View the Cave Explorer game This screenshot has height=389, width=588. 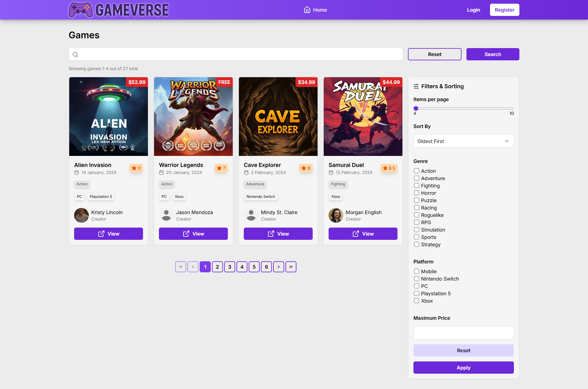click(278, 234)
